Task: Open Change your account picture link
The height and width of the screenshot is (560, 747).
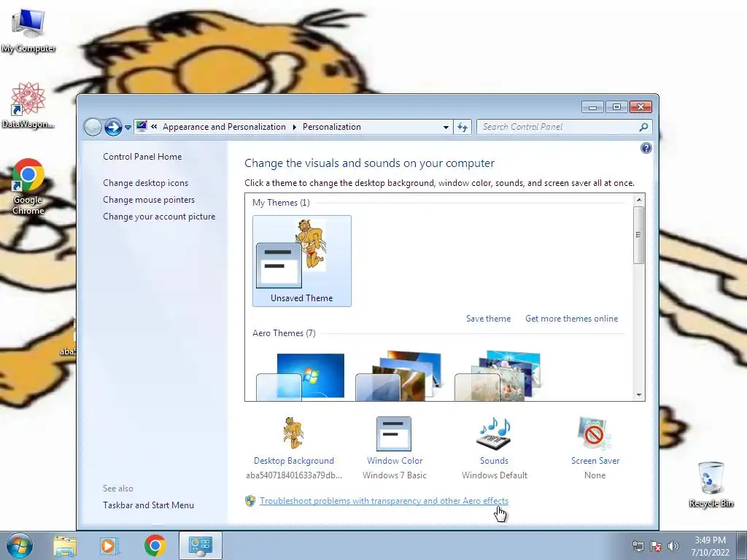Action: (159, 216)
